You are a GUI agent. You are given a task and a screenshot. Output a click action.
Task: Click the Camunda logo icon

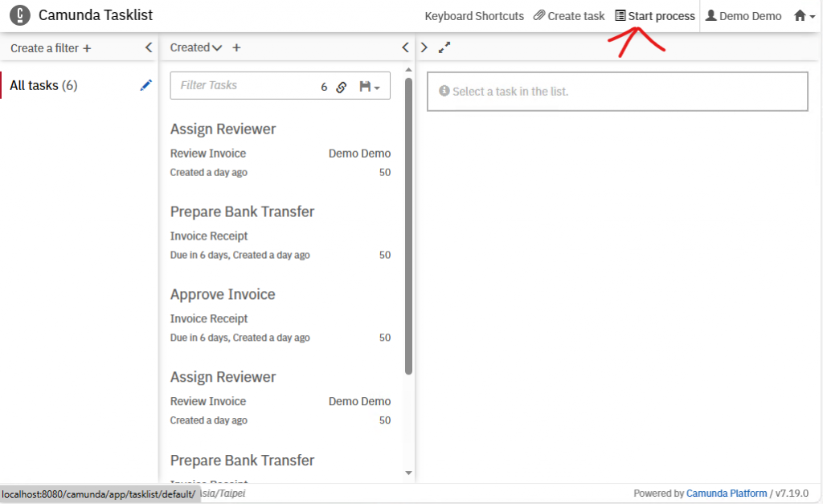(x=20, y=14)
